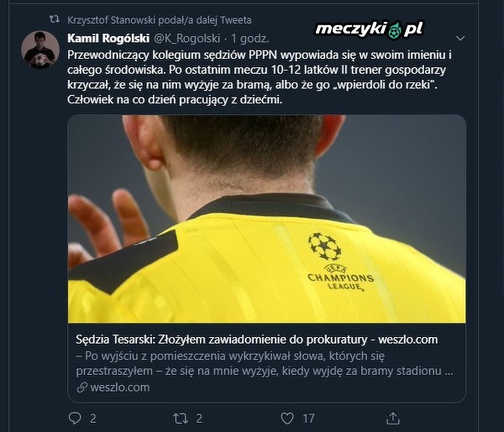Click the reply speech bubble icon
This screenshot has height=432, width=504.
[75, 419]
